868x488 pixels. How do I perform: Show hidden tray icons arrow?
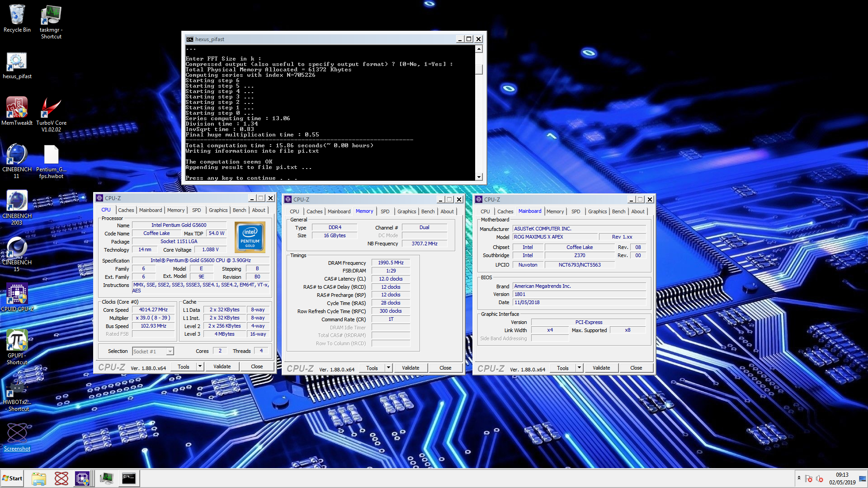[x=799, y=478]
